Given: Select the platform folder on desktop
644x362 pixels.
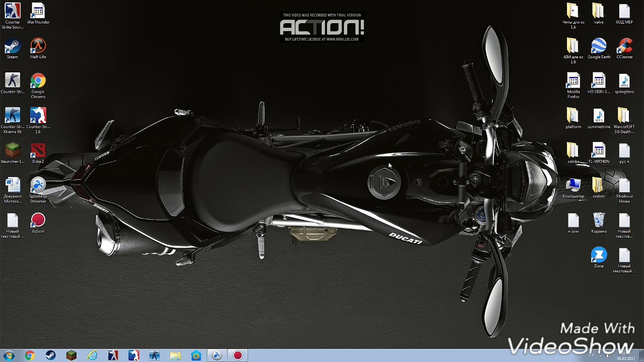Looking at the screenshot, I should (x=573, y=119).
